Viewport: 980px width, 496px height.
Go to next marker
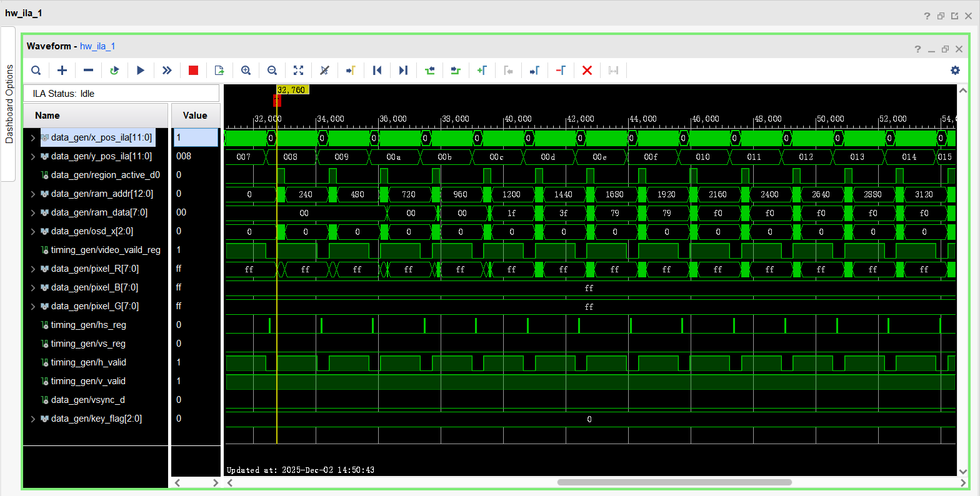pos(534,71)
